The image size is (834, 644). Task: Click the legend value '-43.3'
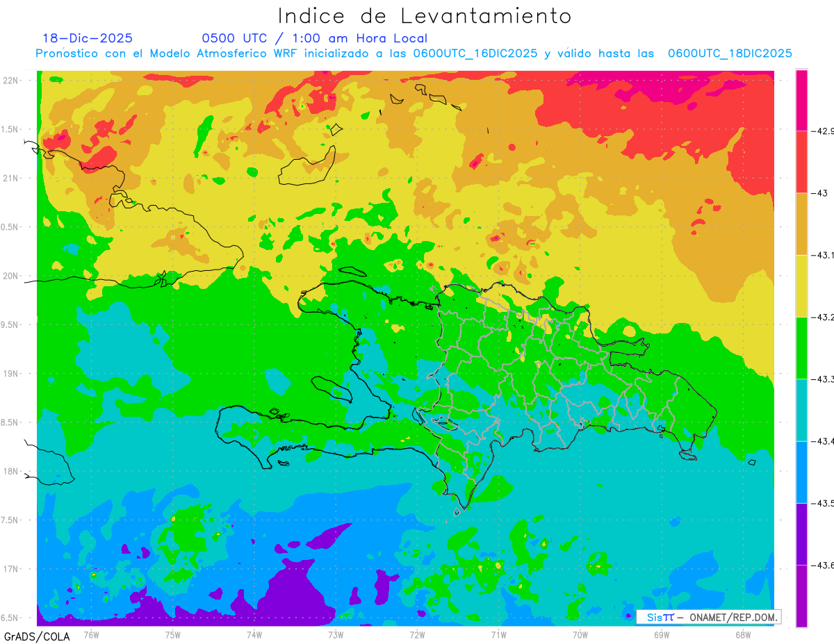823,379
